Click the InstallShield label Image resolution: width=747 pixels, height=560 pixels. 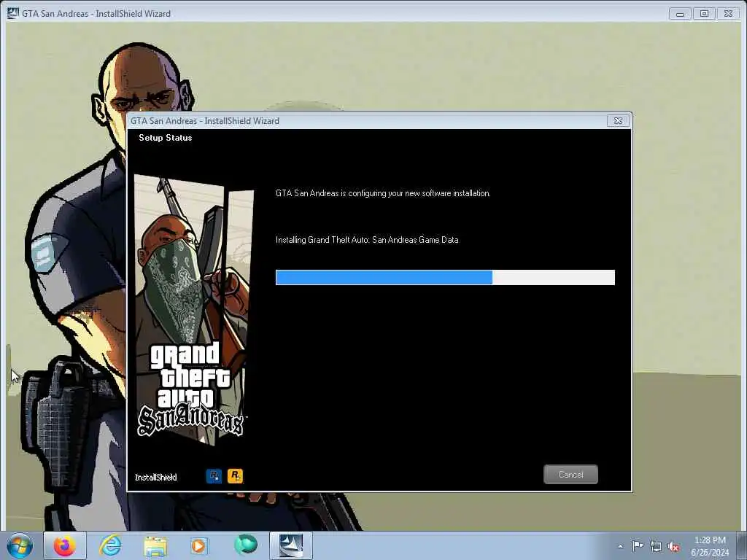pos(156,477)
